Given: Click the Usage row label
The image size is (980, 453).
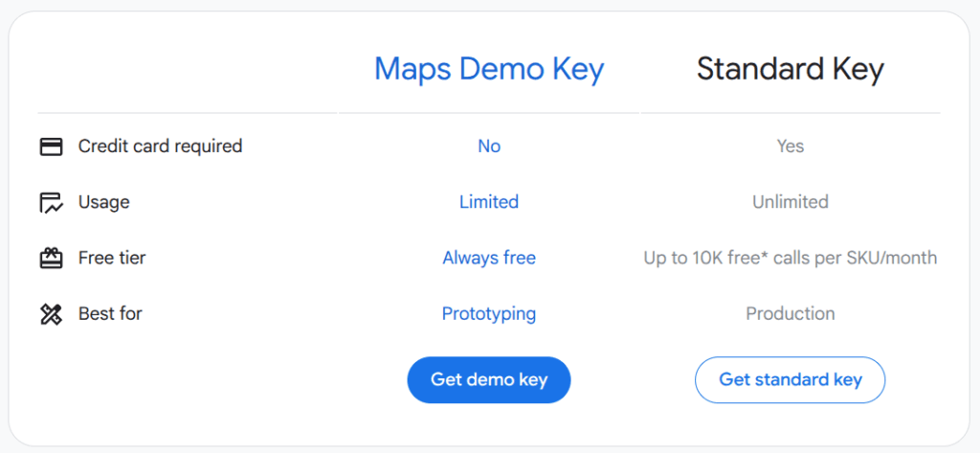Looking at the screenshot, I should click(x=103, y=202).
